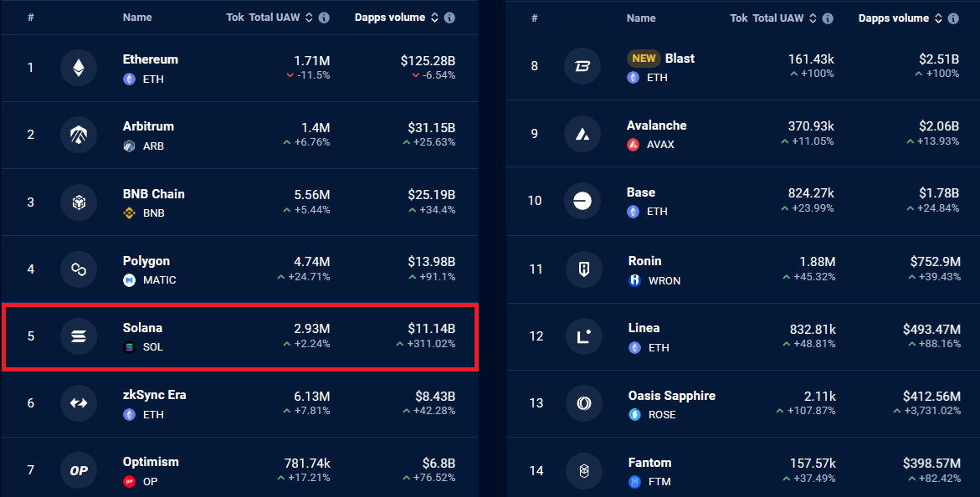This screenshot has width=980, height=497.
Task: Click right table Total UAW info icon
Action: click(828, 18)
